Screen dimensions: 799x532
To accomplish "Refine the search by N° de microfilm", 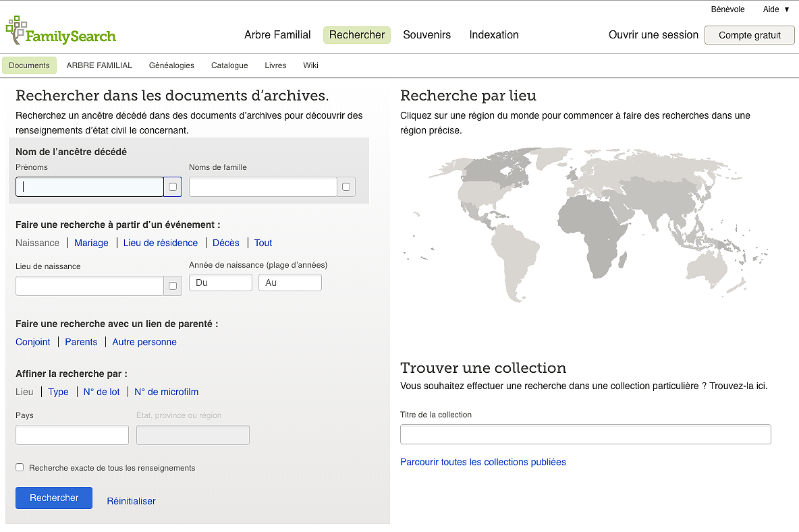I will click(x=166, y=392).
